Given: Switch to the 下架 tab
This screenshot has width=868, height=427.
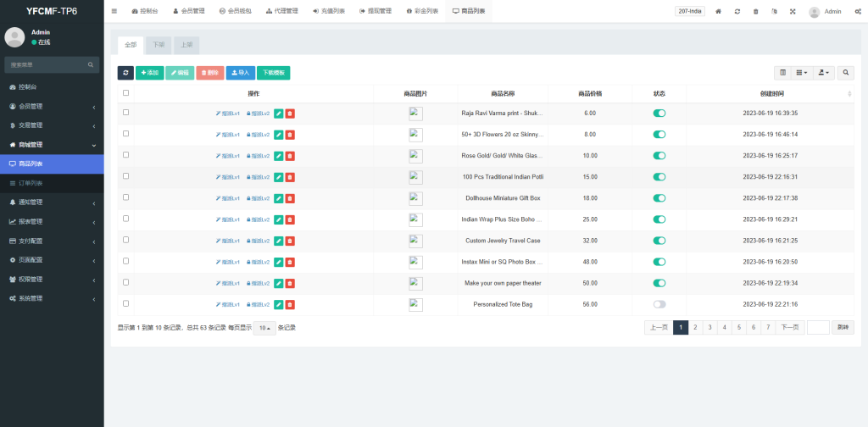Looking at the screenshot, I should point(158,45).
